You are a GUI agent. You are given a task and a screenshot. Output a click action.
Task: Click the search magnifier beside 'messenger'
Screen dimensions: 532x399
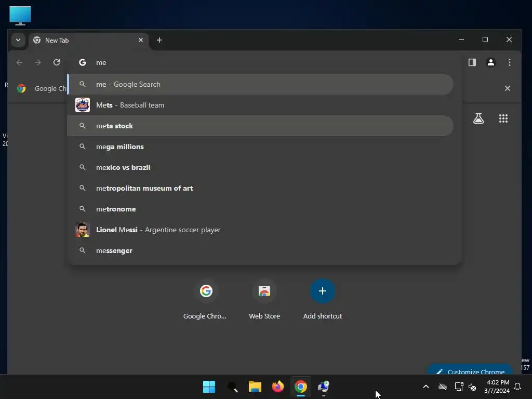[x=83, y=250]
